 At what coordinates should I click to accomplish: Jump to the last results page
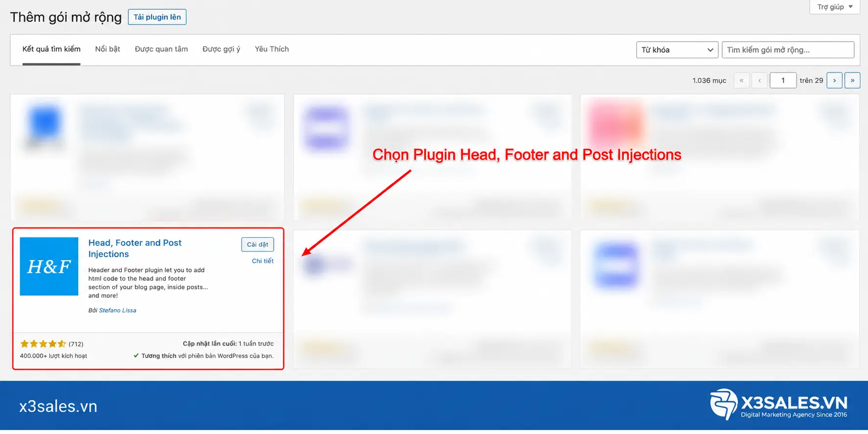click(852, 80)
